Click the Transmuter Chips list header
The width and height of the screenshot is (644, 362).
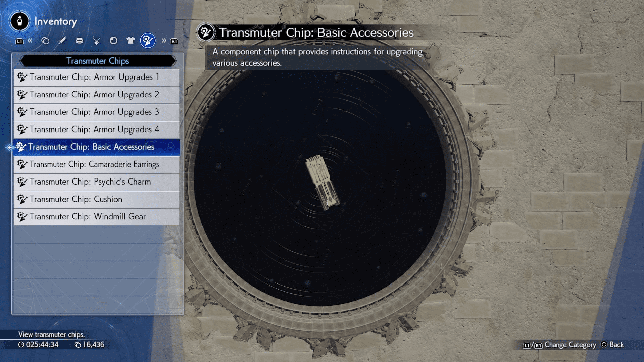(x=98, y=61)
